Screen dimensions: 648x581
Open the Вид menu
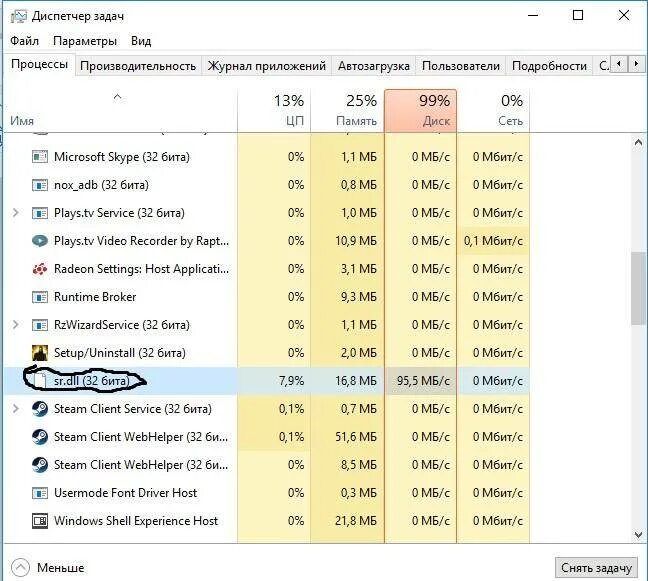coord(141,41)
